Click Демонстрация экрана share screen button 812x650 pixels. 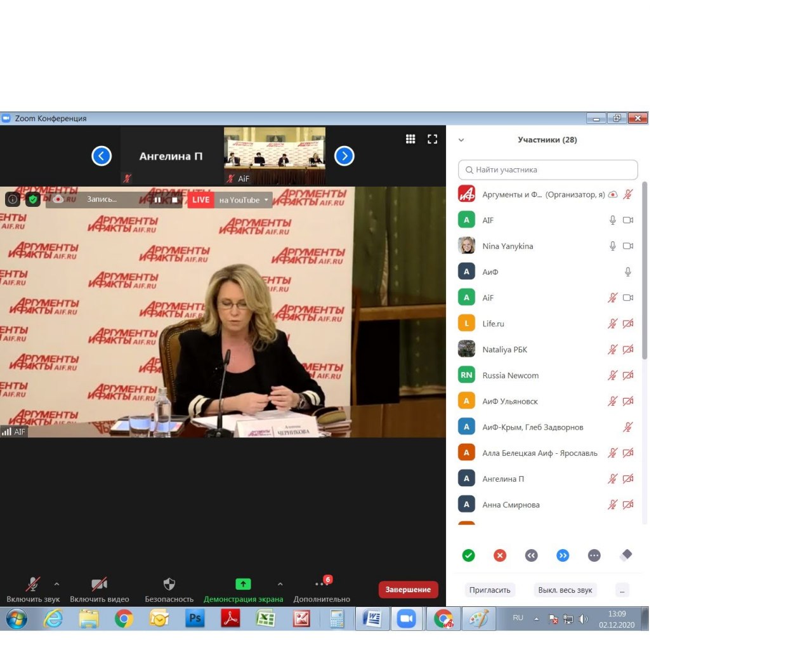pyautogui.click(x=243, y=589)
